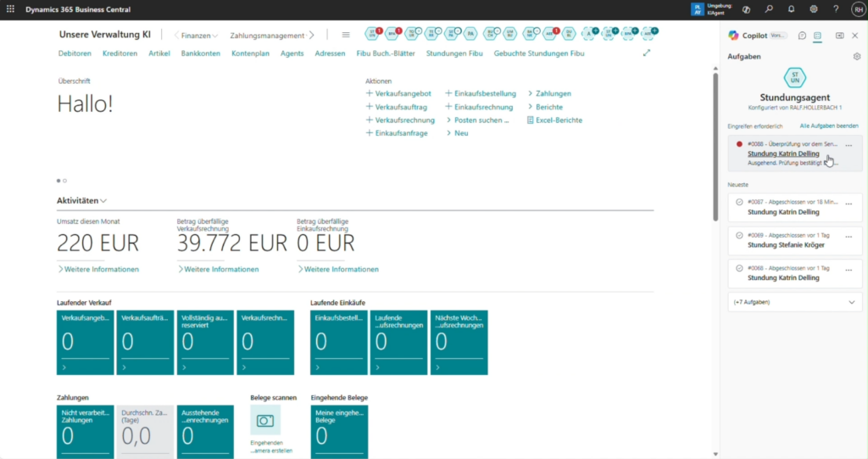Open the STUN agent with red badge
The height and width of the screenshot is (459, 868).
373,34
